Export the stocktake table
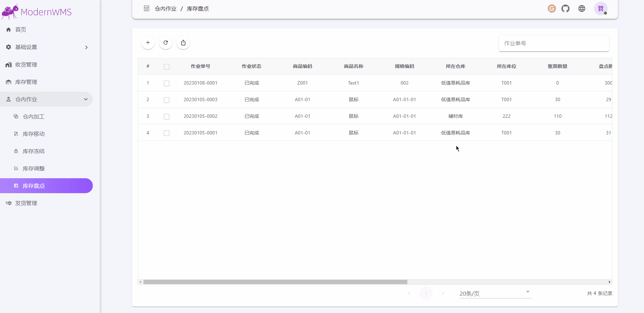Viewport: 644px width, 313px height. tap(183, 42)
